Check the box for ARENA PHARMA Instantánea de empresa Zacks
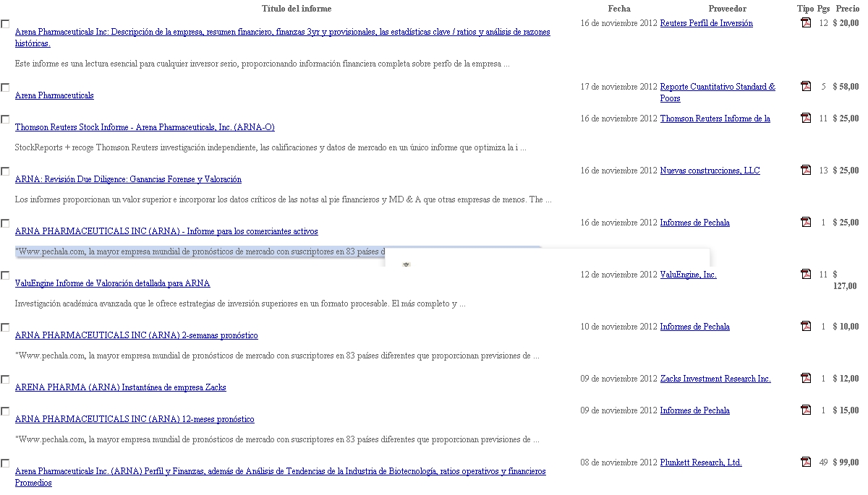The image size is (868, 495). [x=5, y=379]
